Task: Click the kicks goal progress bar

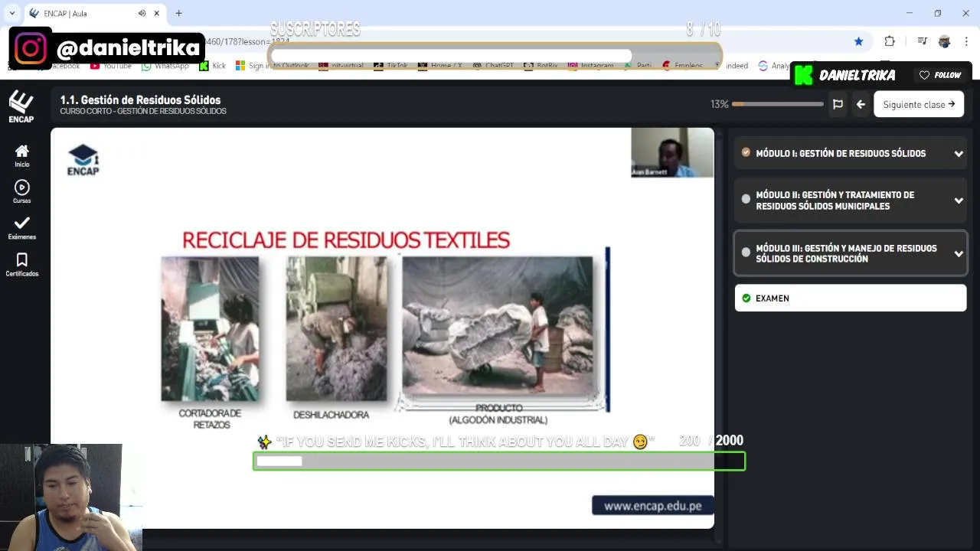Action: pos(499,461)
